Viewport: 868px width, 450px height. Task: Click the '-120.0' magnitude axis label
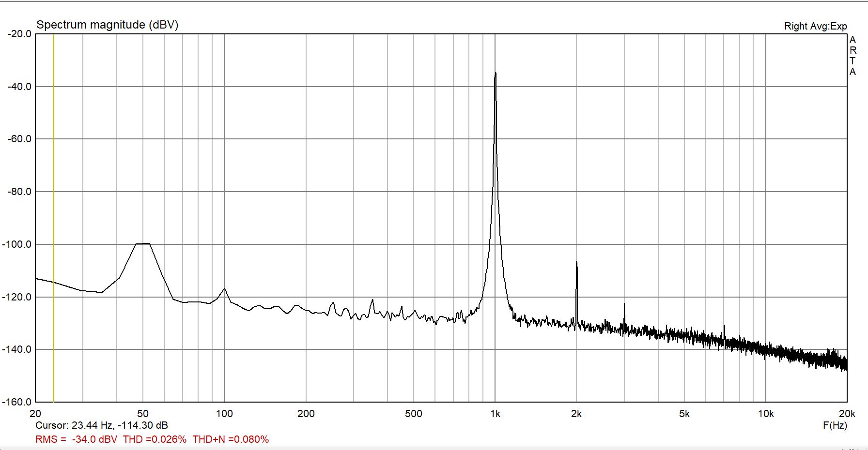point(17,297)
